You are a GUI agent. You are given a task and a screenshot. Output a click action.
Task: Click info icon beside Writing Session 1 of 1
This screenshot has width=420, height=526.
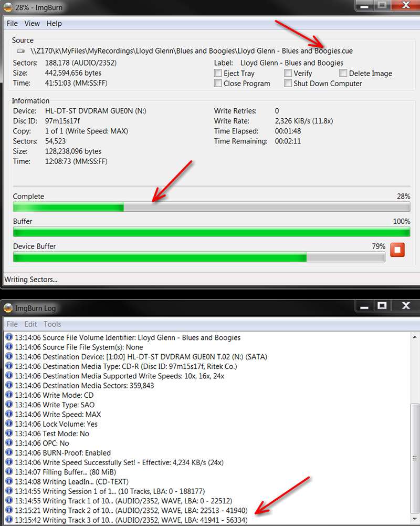[x=9, y=491]
